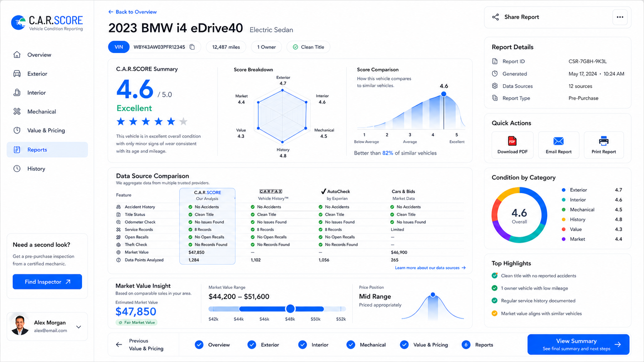Click the blue Exterior legend dot
This screenshot has height=362, width=644.
563,190
